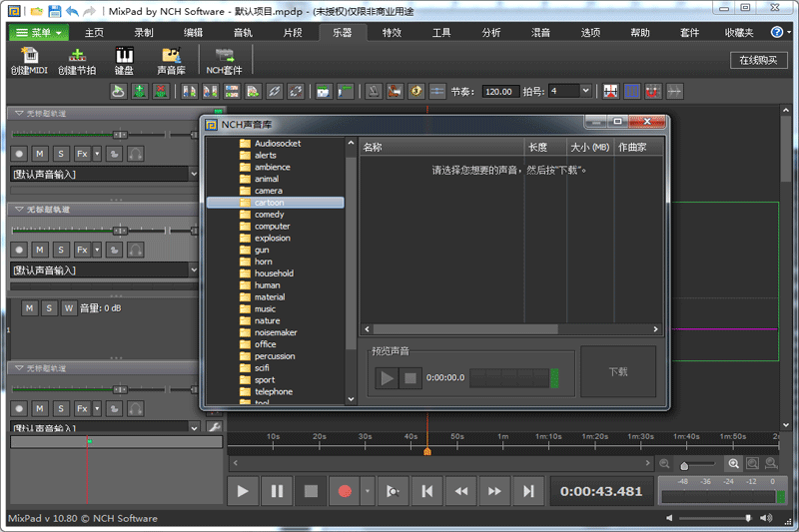Toggle the red magnet snap icon
This screenshot has width=799, height=532.
point(653,92)
